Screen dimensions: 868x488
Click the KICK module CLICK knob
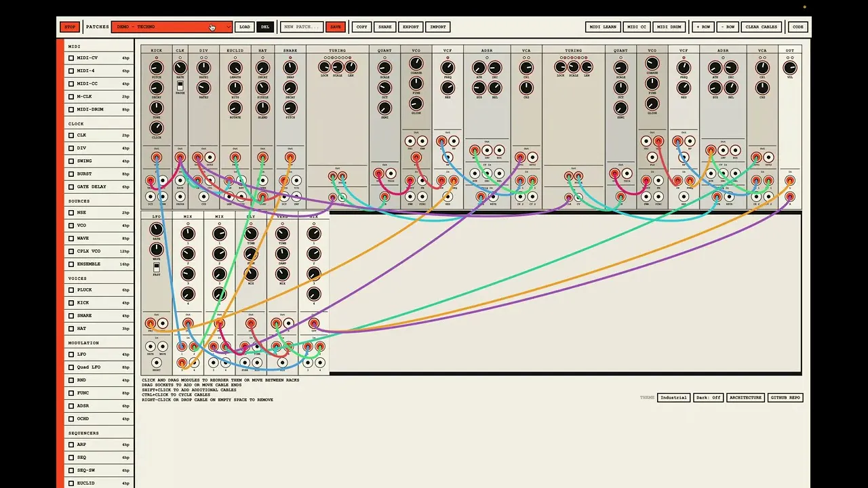(x=157, y=127)
